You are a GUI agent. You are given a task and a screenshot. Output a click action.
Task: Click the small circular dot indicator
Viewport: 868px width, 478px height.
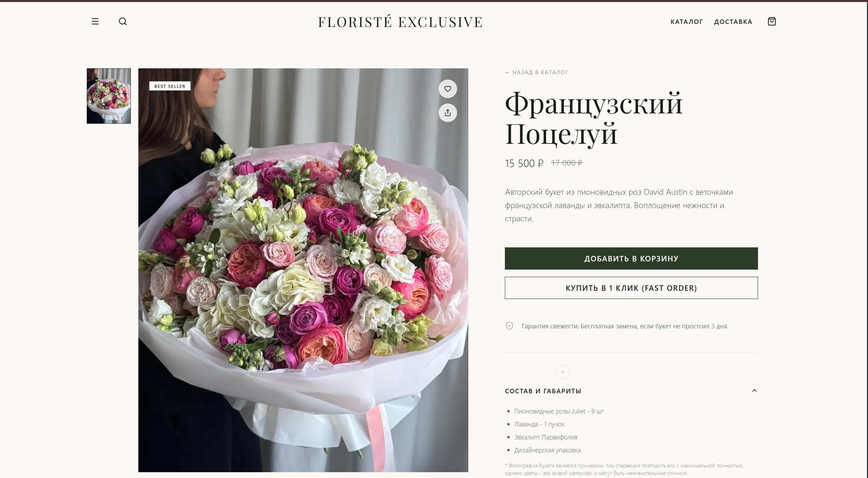tap(562, 372)
